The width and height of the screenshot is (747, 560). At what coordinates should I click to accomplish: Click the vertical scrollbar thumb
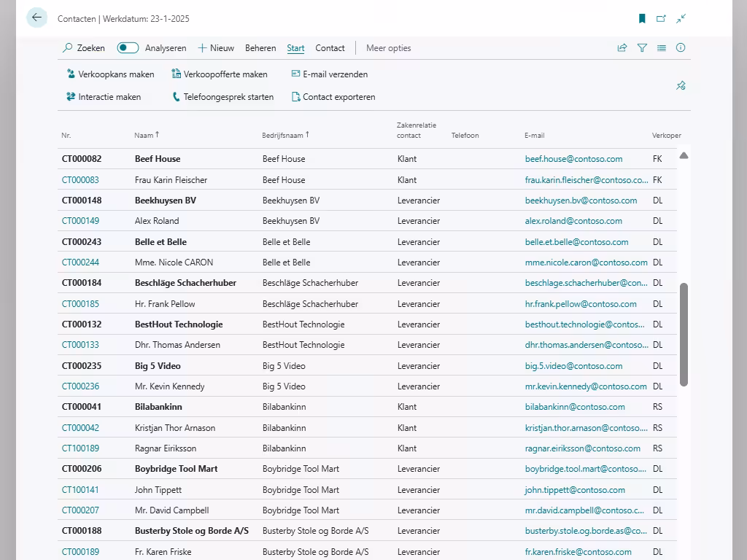coord(684,334)
